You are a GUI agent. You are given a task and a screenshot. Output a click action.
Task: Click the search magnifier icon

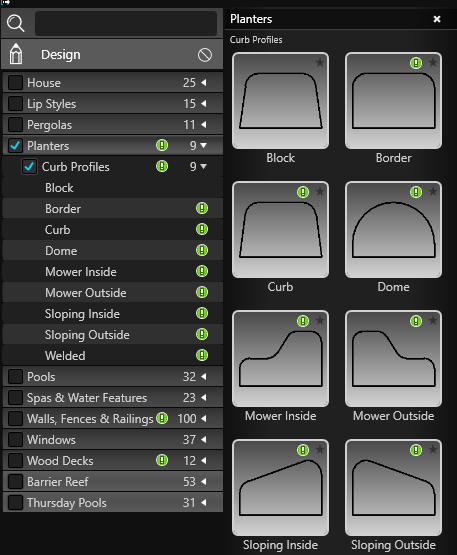[x=16, y=23]
